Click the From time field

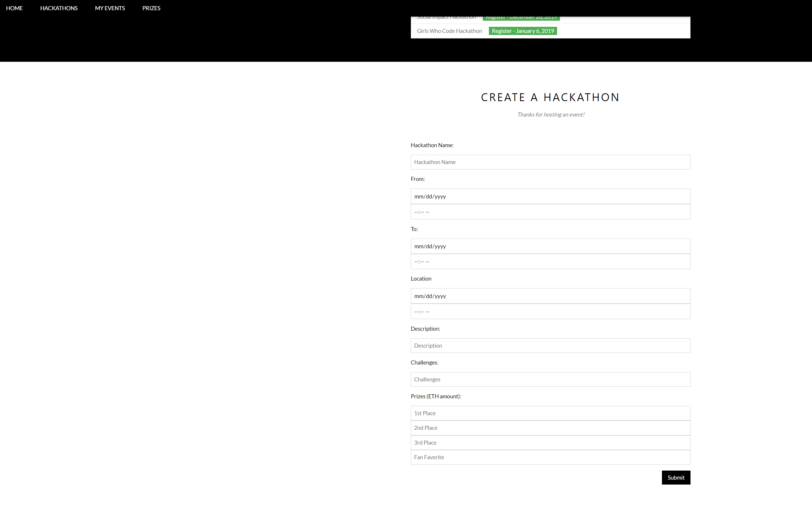(550, 212)
